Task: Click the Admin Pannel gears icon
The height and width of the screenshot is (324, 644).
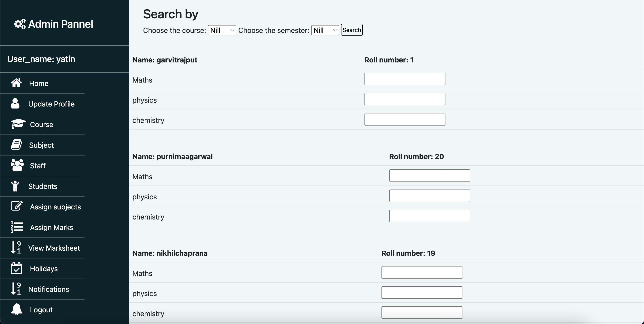Action: [x=20, y=24]
